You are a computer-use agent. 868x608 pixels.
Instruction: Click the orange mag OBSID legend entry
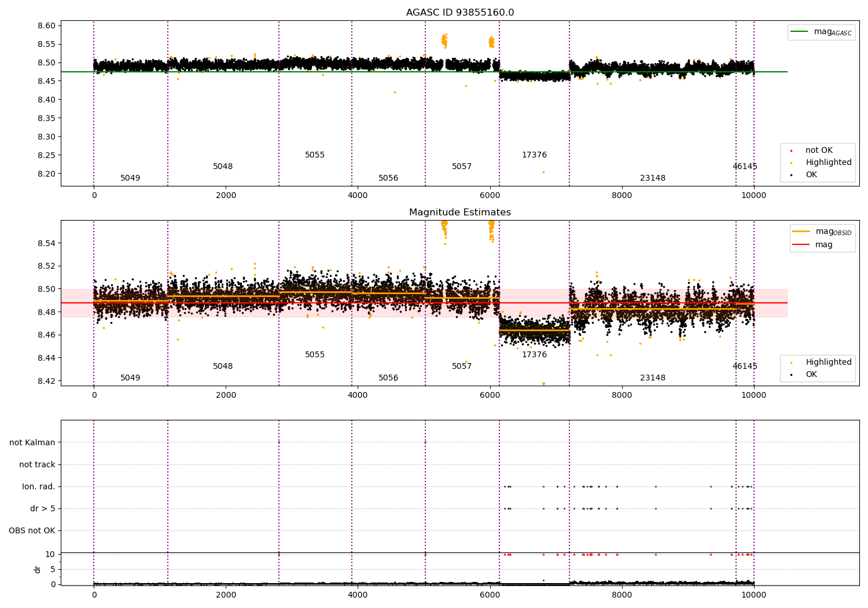click(x=822, y=232)
